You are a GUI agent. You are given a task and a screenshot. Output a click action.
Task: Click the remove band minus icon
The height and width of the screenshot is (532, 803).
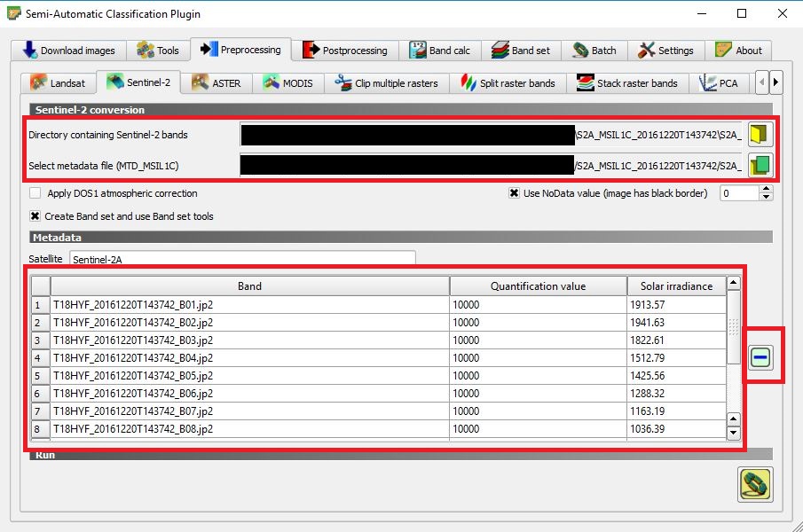760,357
